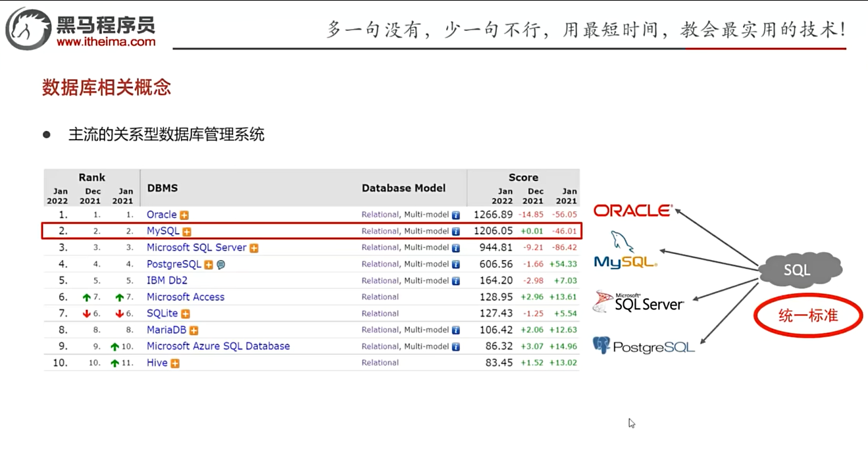The height and width of the screenshot is (468, 868).
Task: Click the -86.42 score change value
Action: (565, 247)
